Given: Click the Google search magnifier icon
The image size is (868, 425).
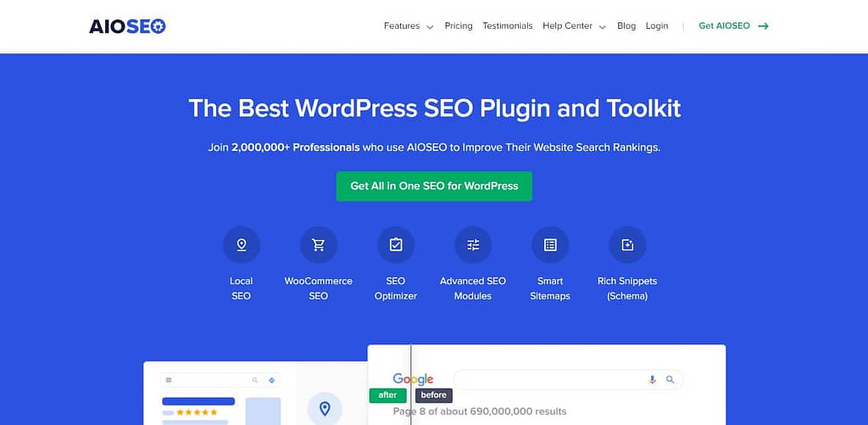Looking at the screenshot, I should click(x=670, y=379).
